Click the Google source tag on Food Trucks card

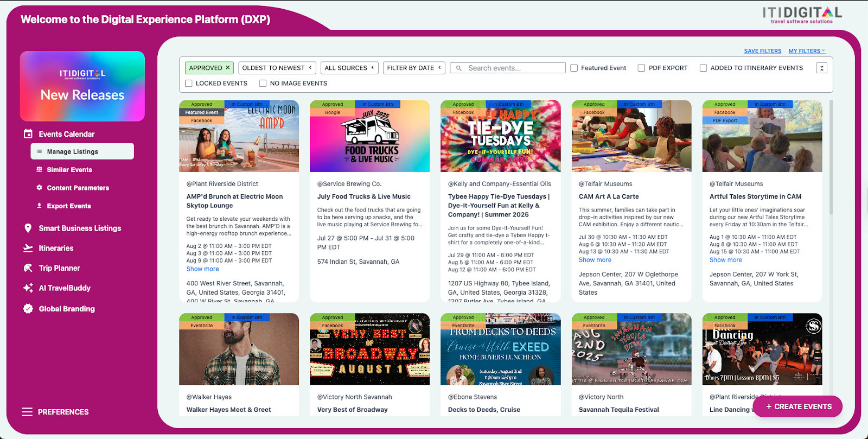(333, 112)
